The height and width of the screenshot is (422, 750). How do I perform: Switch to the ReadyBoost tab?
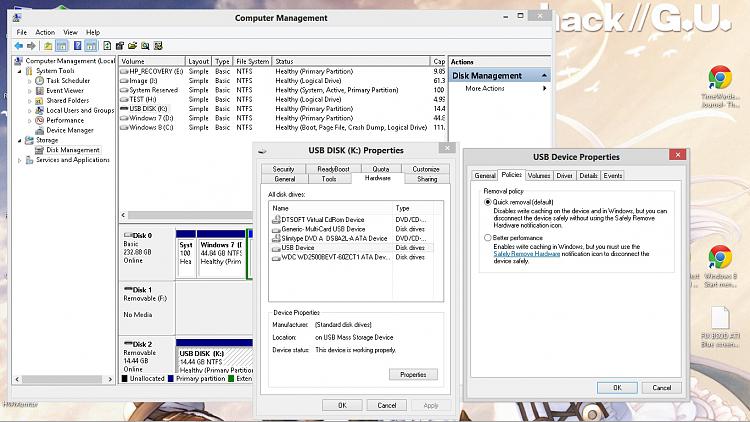coord(333,169)
